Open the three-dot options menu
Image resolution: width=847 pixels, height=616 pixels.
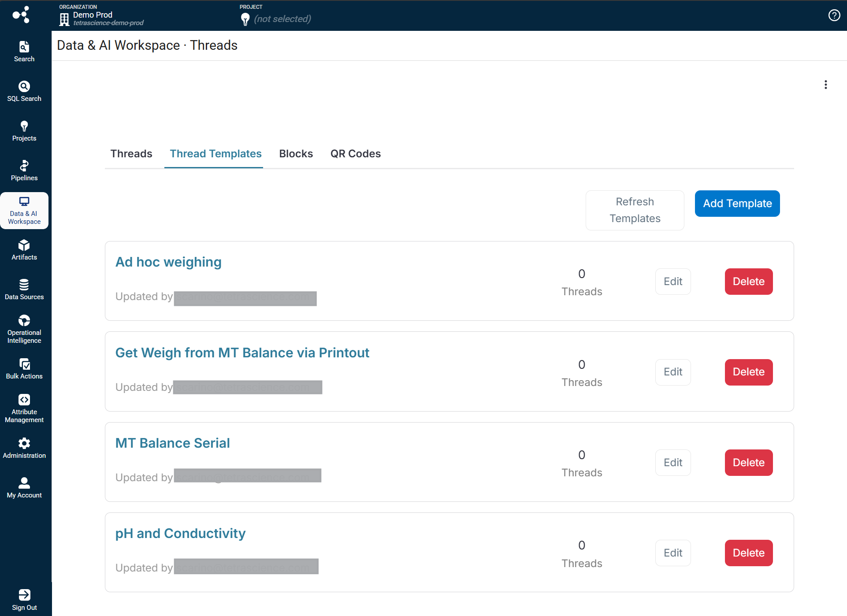(825, 85)
